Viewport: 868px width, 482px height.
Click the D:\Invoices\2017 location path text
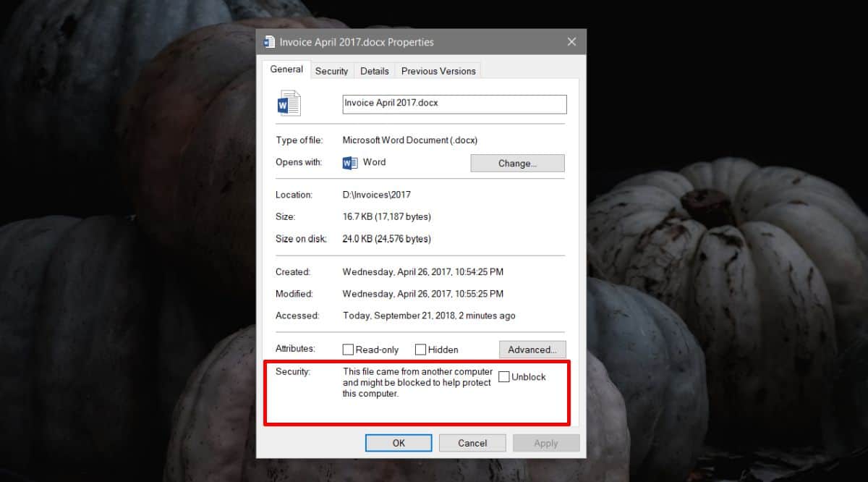[376, 195]
